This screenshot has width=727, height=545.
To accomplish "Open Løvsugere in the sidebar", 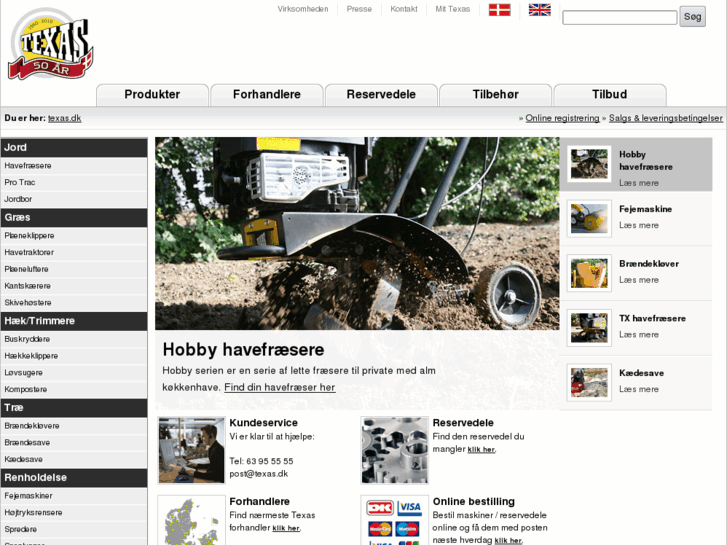I will click(x=74, y=372).
